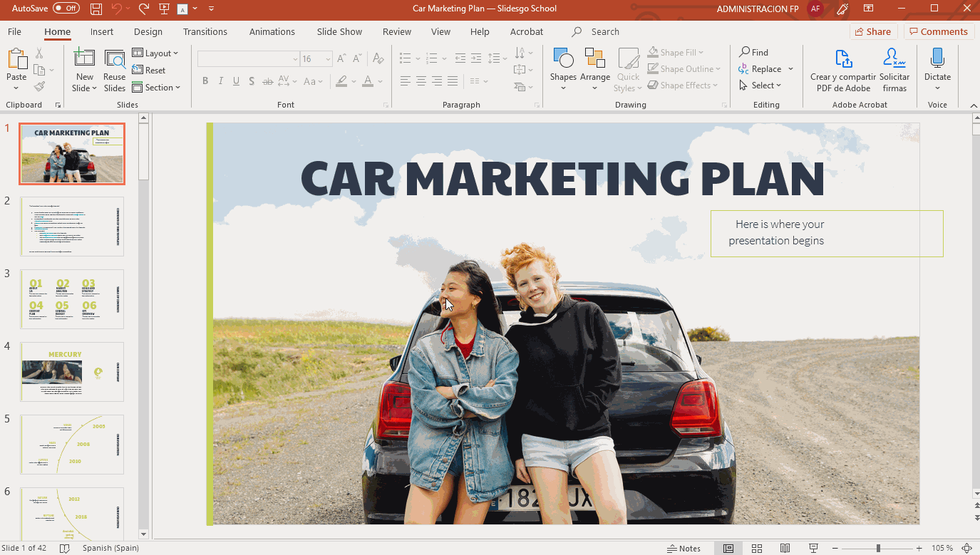Switch to the Design tab
The image size is (980, 555).
[148, 31]
